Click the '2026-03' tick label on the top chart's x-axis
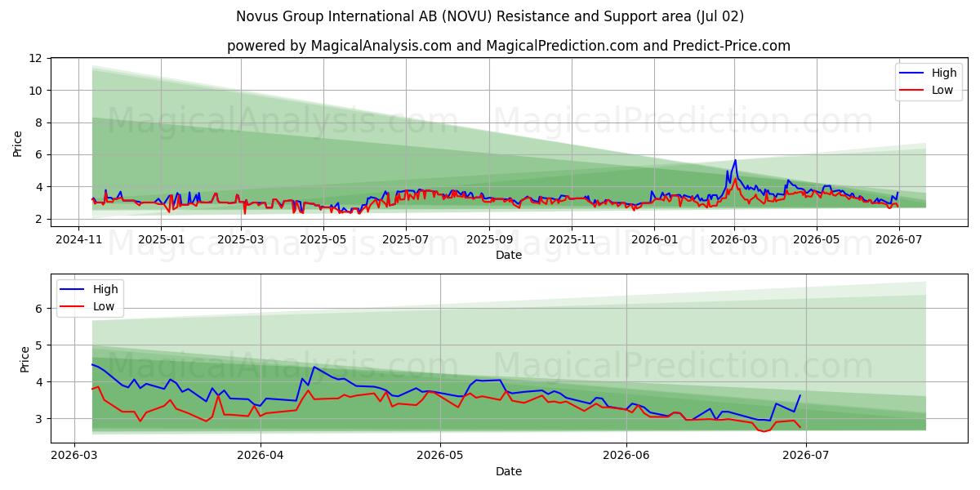980x490 pixels. pyautogui.click(x=734, y=239)
